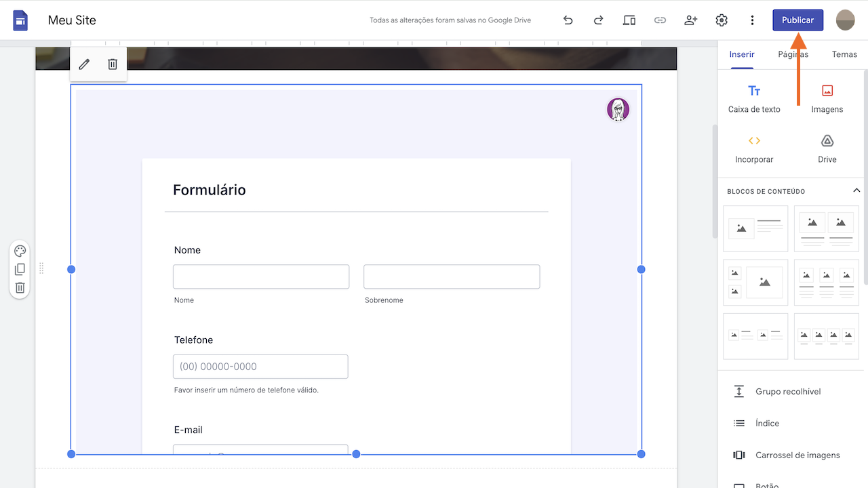Edit the embedded form with pencil icon
Screen dimensions: 868x488
click(84, 64)
